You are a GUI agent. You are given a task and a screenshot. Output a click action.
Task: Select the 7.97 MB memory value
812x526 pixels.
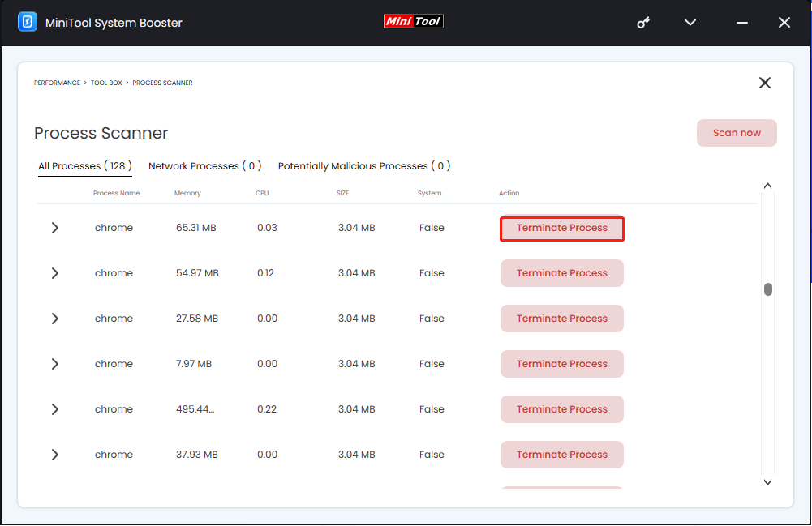coord(194,364)
